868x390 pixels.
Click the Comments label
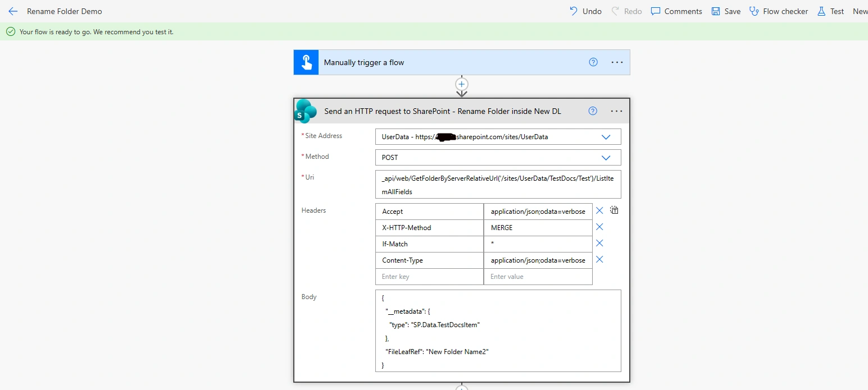[683, 11]
